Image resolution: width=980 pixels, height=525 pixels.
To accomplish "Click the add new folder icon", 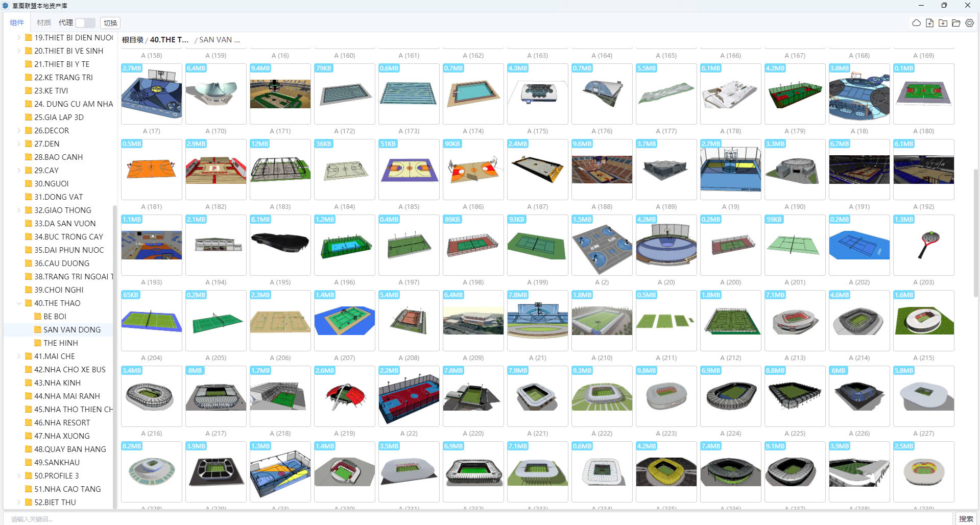I will pyautogui.click(x=943, y=23).
